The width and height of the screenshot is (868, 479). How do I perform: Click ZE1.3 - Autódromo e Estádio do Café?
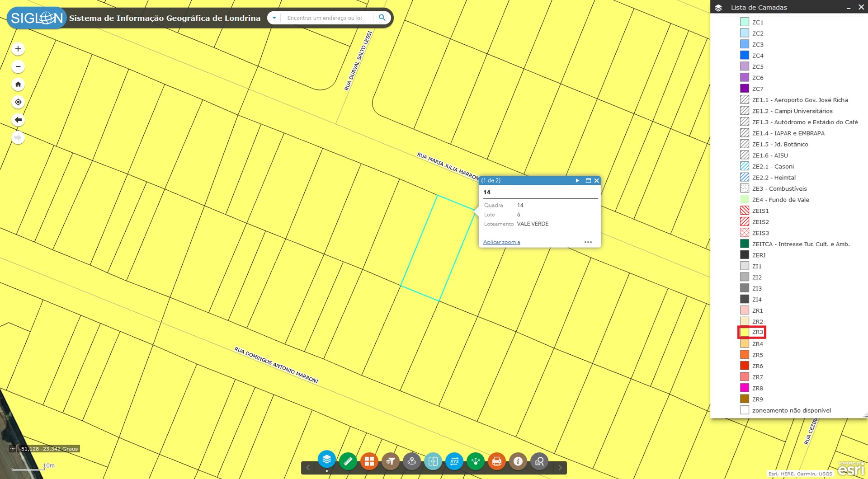coord(805,122)
